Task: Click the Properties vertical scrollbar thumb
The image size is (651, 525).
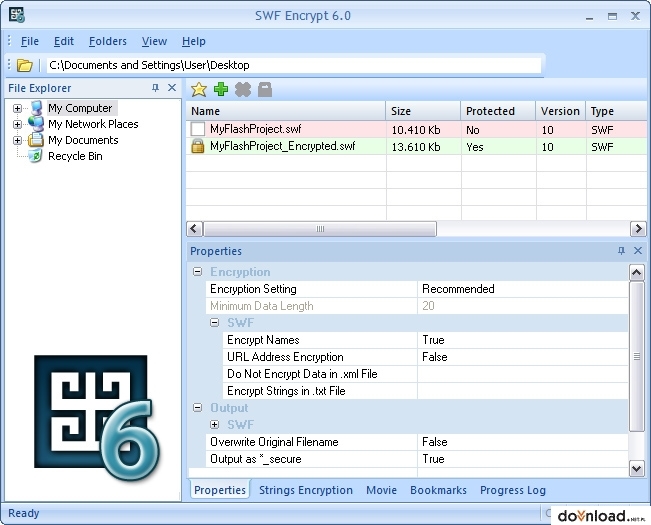Action: pyautogui.click(x=636, y=357)
